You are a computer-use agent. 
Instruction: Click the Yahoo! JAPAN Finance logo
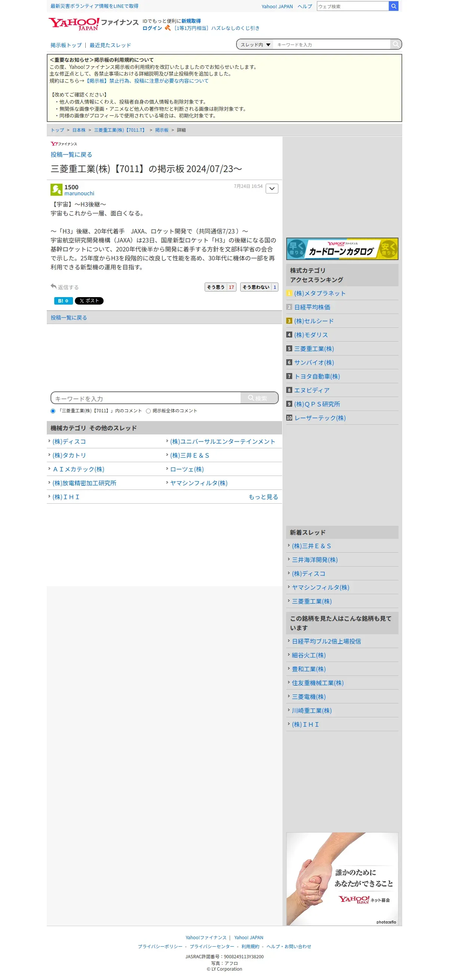point(93,24)
